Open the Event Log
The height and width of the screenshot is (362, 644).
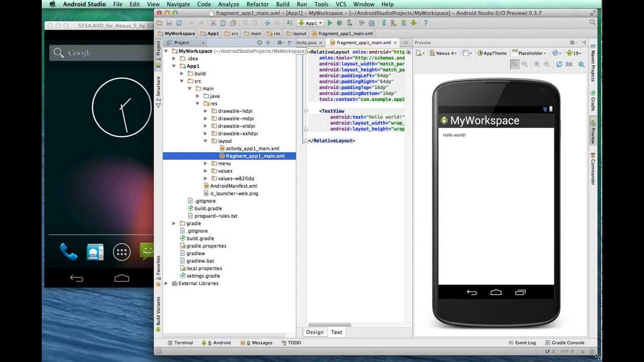point(522,343)
